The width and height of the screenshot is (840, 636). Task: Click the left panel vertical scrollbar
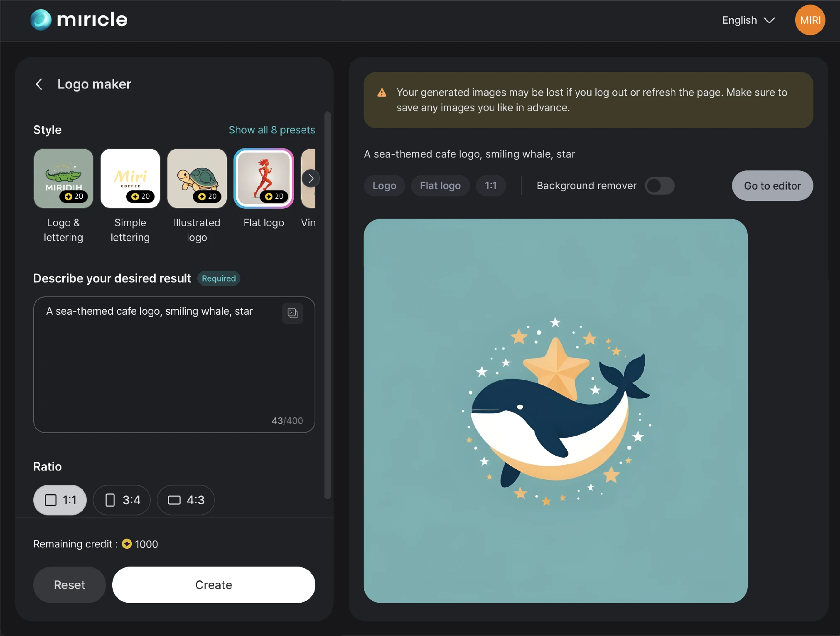click(x=327, y=305)
